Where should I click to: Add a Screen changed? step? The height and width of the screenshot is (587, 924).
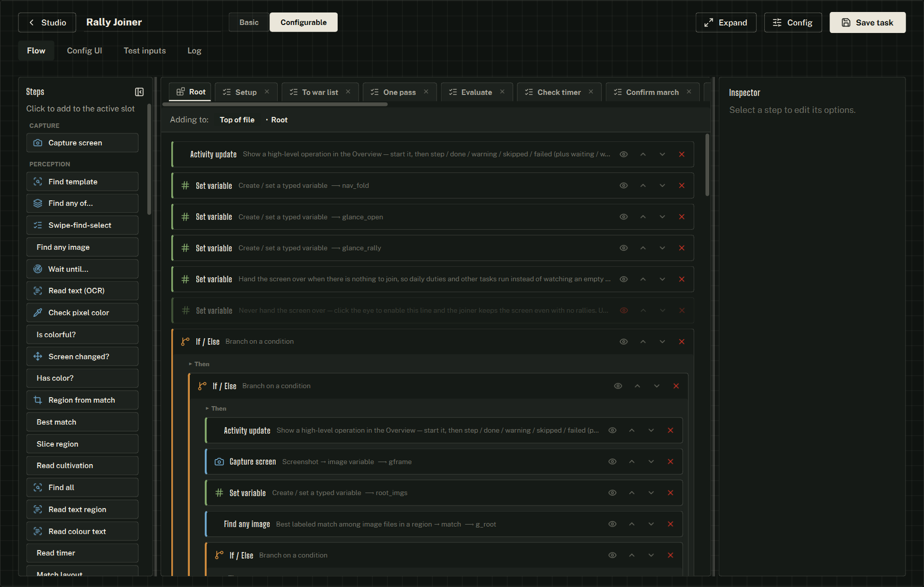click(x=82, y=357)
